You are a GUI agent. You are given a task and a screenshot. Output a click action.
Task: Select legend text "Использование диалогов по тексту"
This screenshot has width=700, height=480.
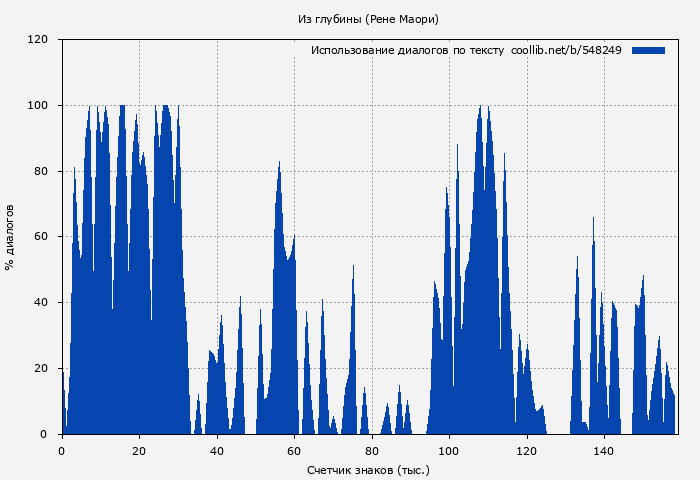click(x=407, y=50)
